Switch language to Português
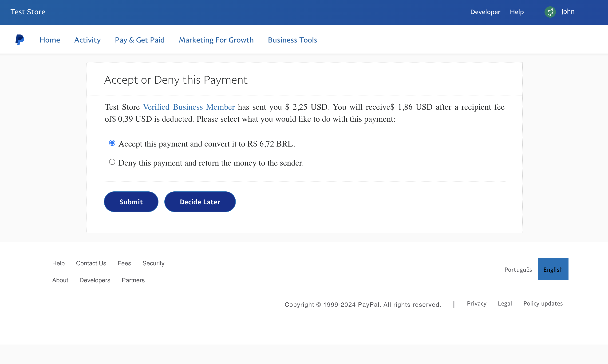This screenshot has height=364, width=608. click(x=518, y=269)
